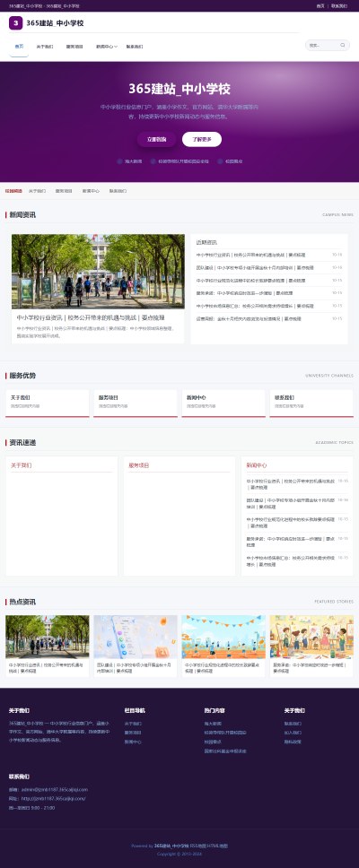Screen dimensions: 359x868
Task: Click the 服务项目 service advantage card
Action: (136, 403)
